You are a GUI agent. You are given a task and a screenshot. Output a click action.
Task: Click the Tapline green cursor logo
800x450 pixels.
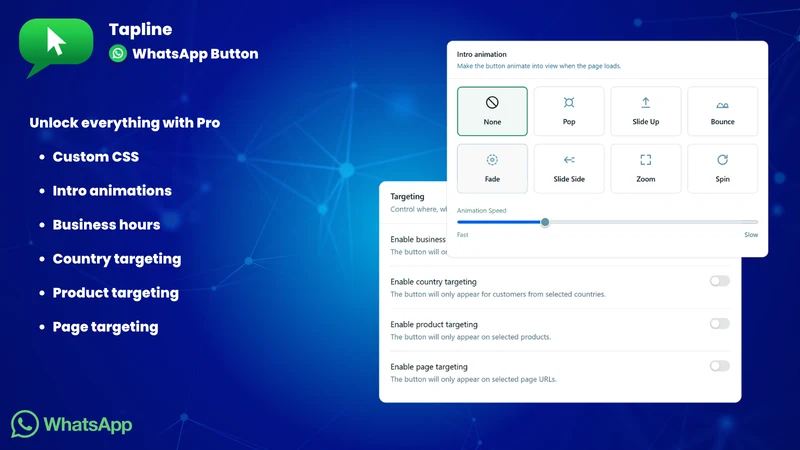56,47
